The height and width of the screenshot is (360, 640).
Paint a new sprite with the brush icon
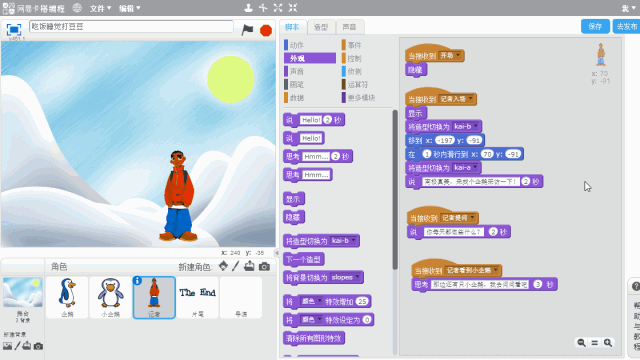point(236,266)
